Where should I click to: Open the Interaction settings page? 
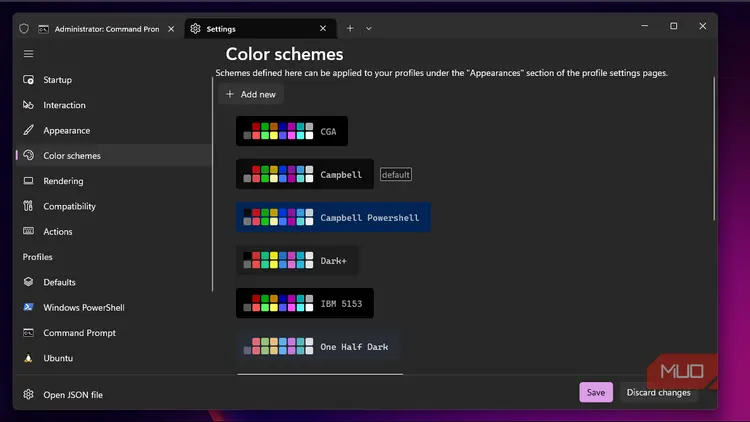click(114, 105)
